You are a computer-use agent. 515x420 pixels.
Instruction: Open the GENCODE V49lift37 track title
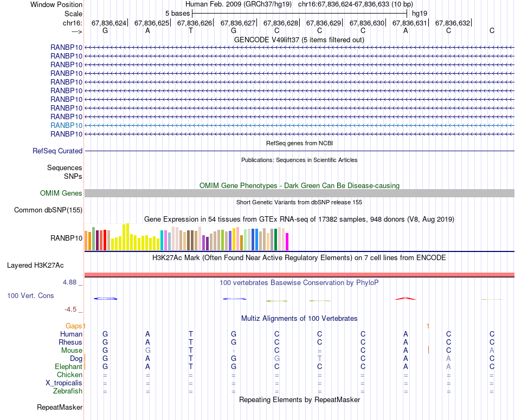pyautogui.click(x=299, y=40)
